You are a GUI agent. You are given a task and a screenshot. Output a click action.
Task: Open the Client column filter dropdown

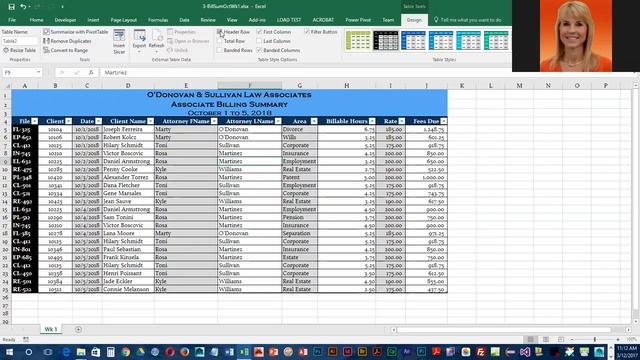click(69, 121)
